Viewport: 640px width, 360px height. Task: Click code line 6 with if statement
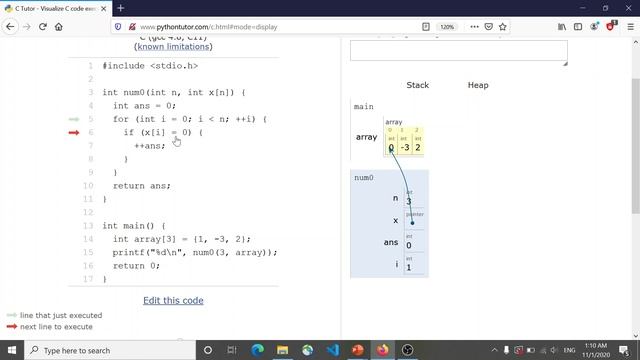tap(163, 133)
